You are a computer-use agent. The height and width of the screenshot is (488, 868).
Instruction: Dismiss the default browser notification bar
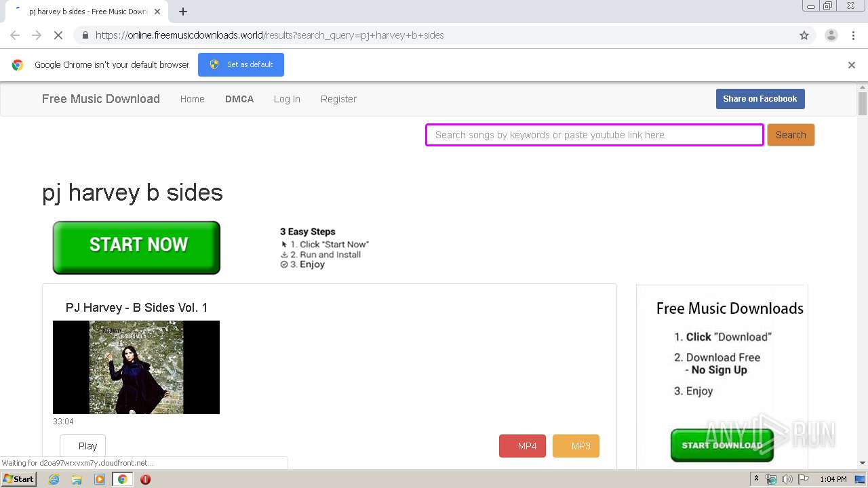point(852,65)
